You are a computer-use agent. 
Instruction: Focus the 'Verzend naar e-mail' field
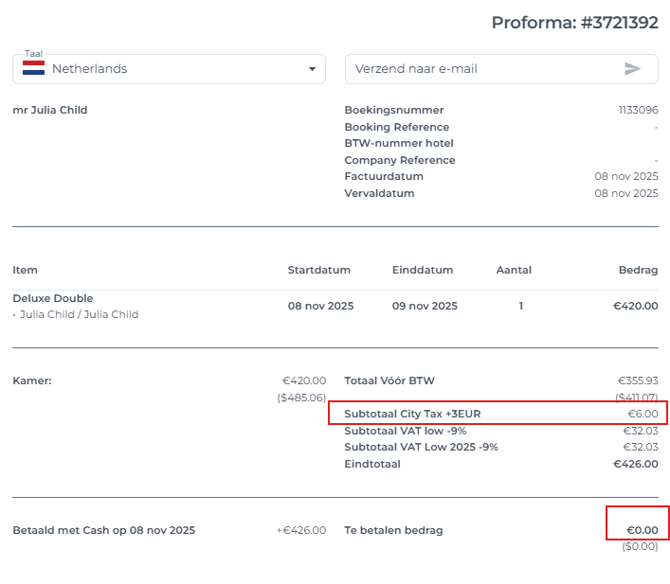480,69
